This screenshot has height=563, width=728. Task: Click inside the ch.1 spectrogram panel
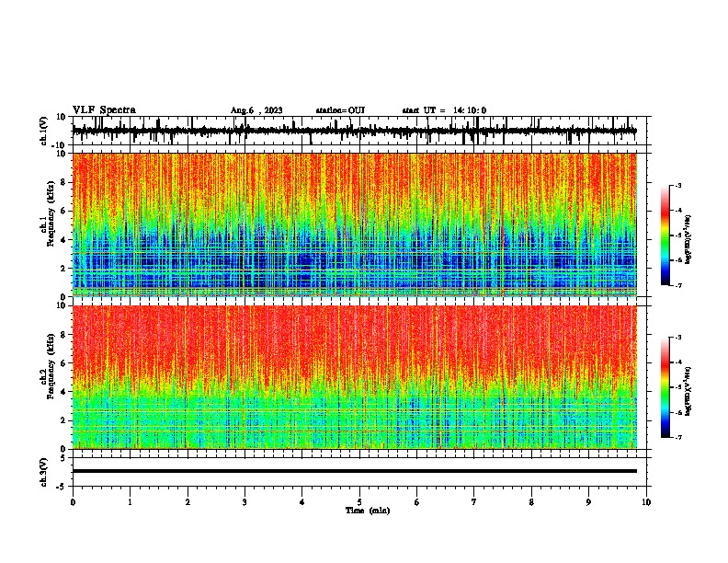354,224
